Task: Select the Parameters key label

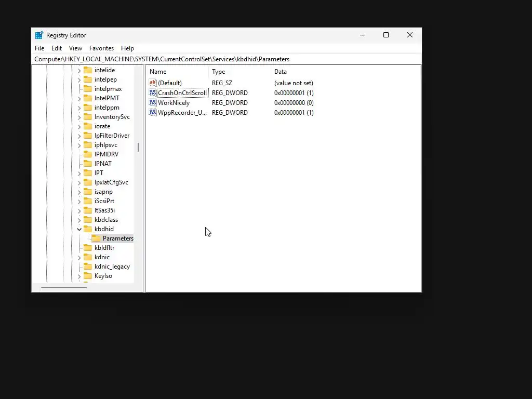Action: point(118,238)
